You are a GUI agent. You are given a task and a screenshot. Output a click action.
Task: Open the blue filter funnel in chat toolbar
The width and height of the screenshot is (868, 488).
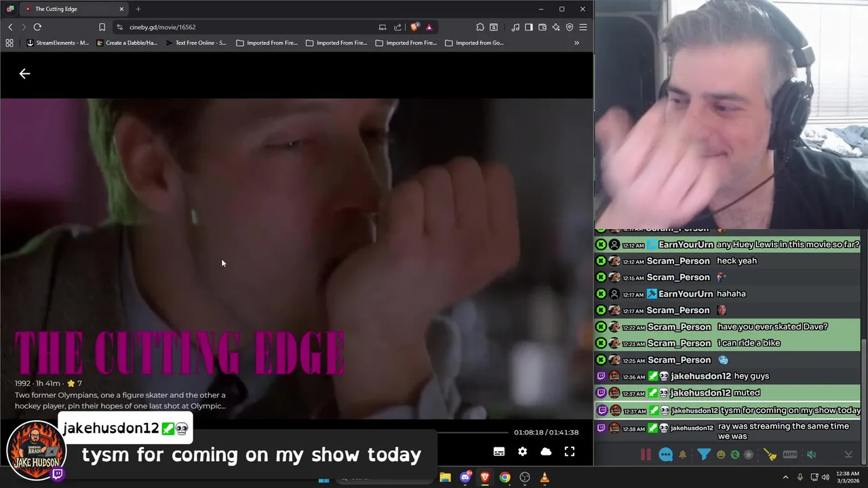704,454
